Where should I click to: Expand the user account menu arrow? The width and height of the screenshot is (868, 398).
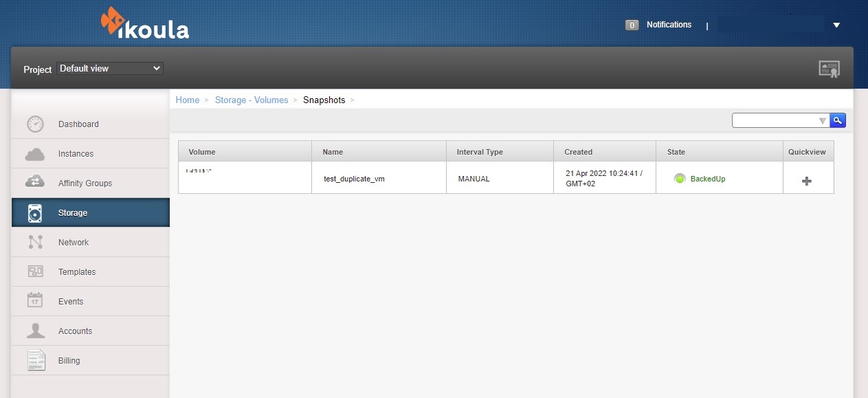836,25
